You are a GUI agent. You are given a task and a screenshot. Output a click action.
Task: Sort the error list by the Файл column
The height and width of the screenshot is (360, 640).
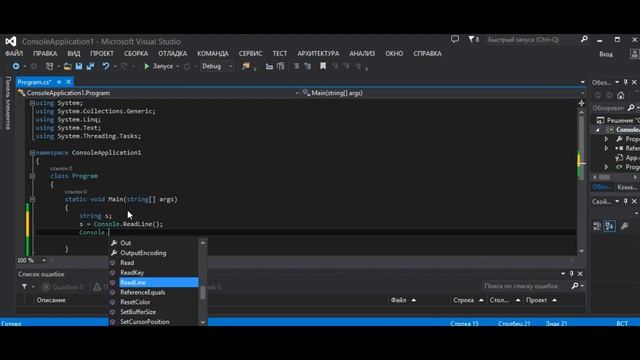(403, 300)
